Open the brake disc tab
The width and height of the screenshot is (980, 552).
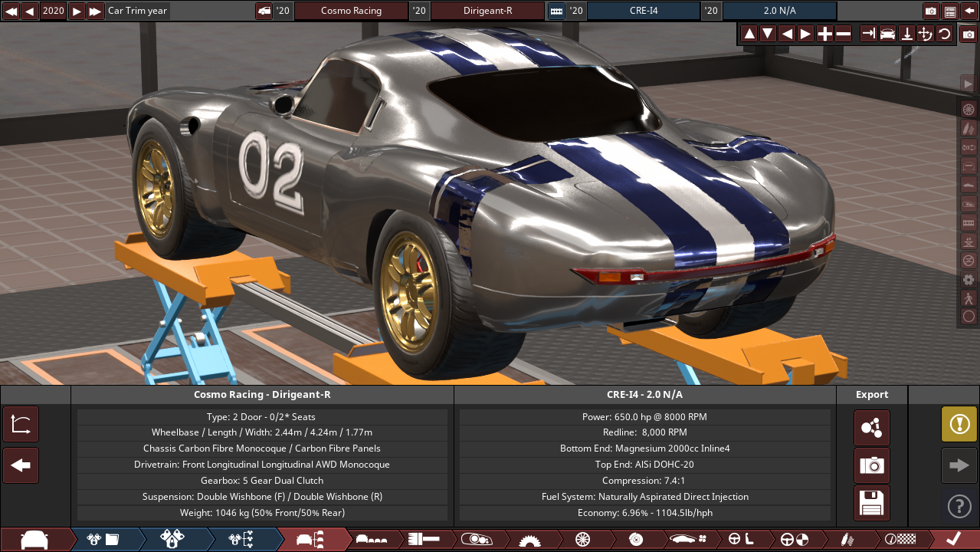635,540
